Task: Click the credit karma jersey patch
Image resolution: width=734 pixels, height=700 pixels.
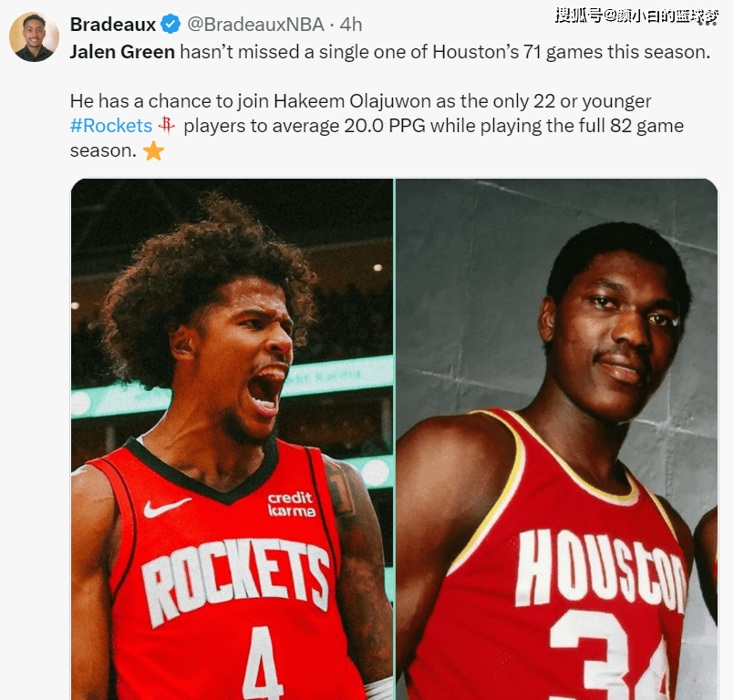Action: click(291, 504)
